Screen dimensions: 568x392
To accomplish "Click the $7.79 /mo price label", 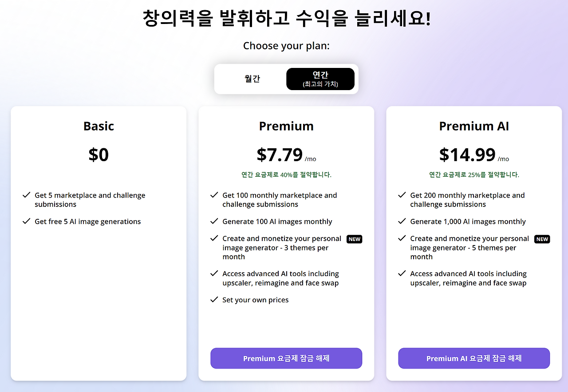I will pos(286,155).
